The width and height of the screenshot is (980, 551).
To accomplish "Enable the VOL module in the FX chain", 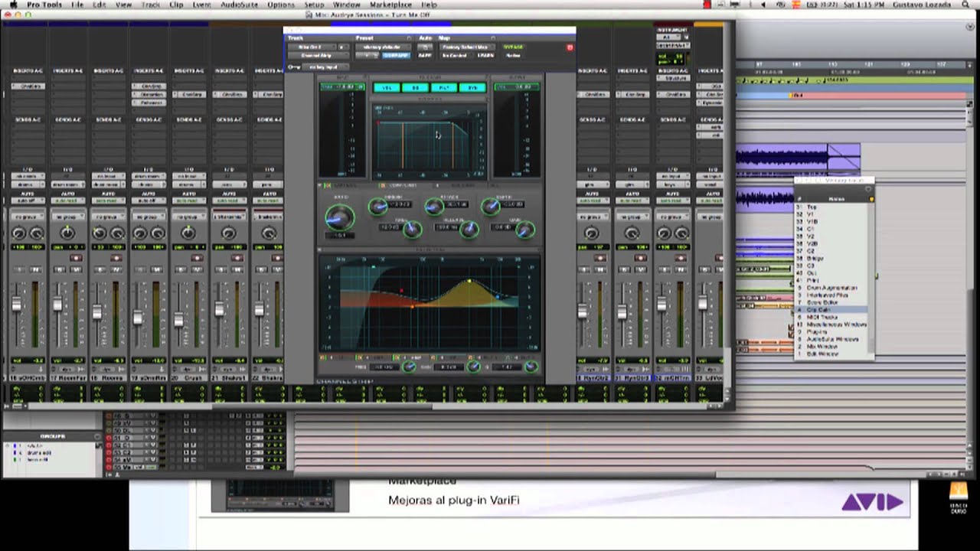I will click(x=387, y=88).
